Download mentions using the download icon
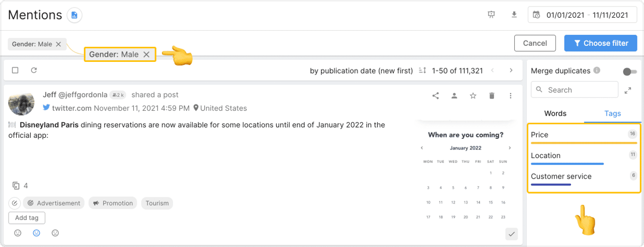 pyautogui.click(x=514, y=15)
